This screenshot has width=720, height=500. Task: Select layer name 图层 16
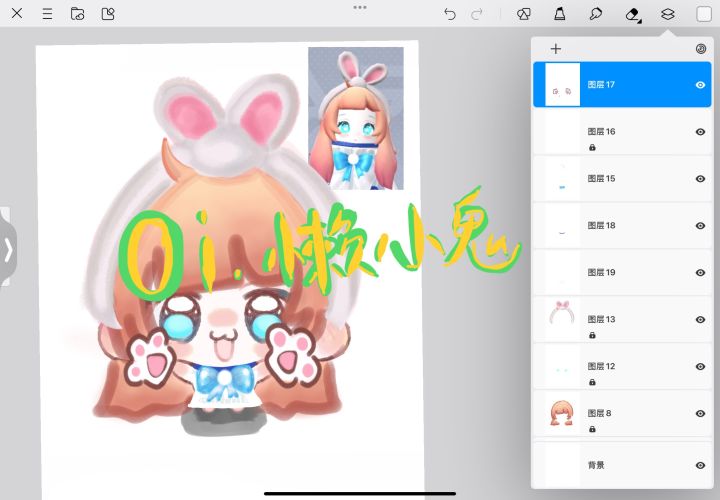coord(601,131)
